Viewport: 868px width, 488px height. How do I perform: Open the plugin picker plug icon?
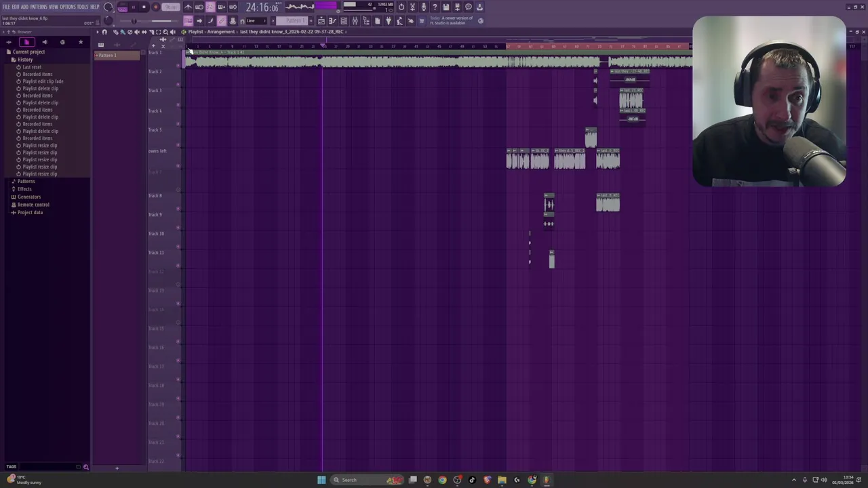point(389,21)
